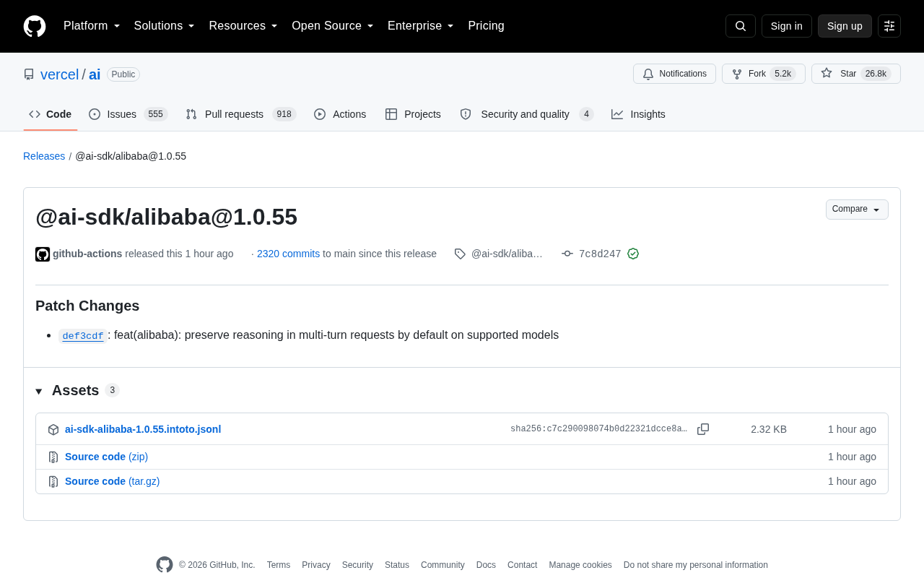Click the Star icon
Screen dimensions: 924x578
[x=827, y=73]
